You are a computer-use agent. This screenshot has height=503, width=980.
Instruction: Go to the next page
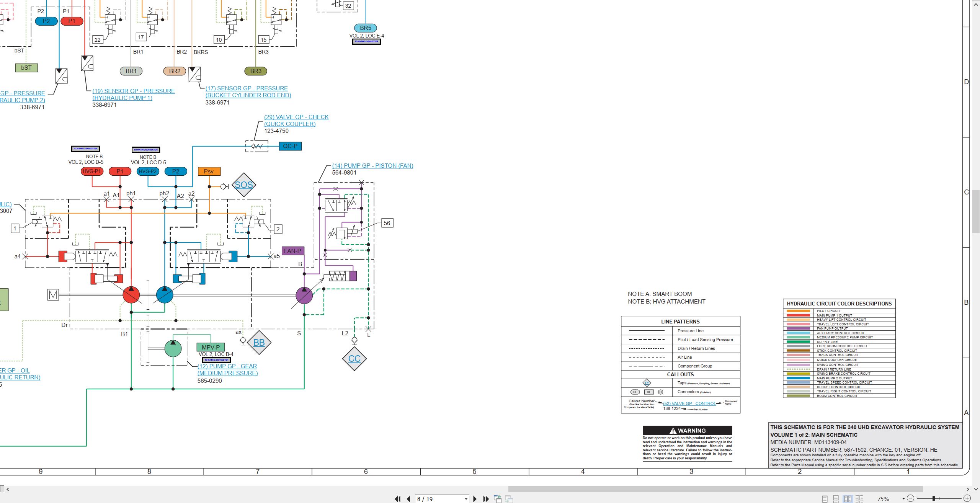[x=475, y=499]
